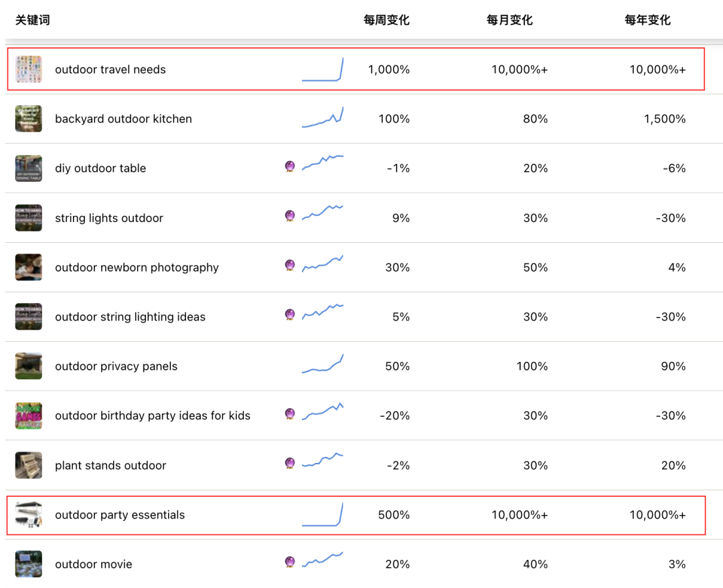Click the prediction icon beside string lights outdoor
The image size is (723, 588).
290,216
